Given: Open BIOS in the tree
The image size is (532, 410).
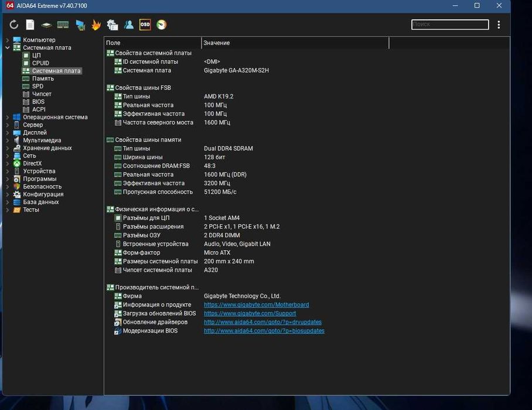Looking at the screenshot, I should pyautogui.click(x=38, y=102).
